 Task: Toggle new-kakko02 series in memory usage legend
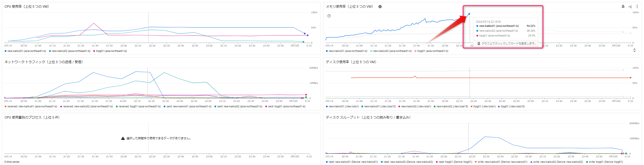[391, 51]
